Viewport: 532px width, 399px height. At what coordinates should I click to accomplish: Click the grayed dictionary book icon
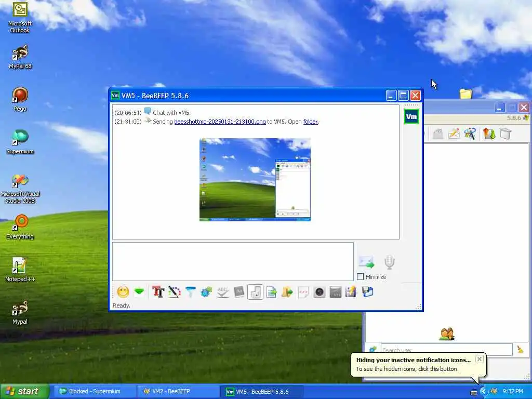click(x=239, y=292)
